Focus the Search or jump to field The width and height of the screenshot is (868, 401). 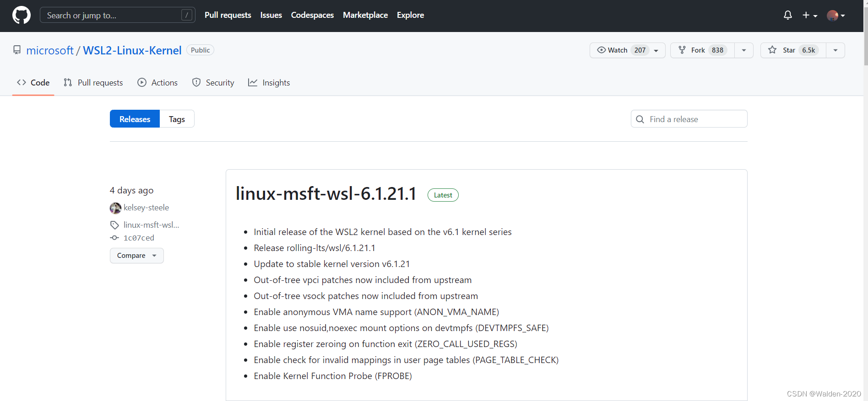(x=118, y=15)
